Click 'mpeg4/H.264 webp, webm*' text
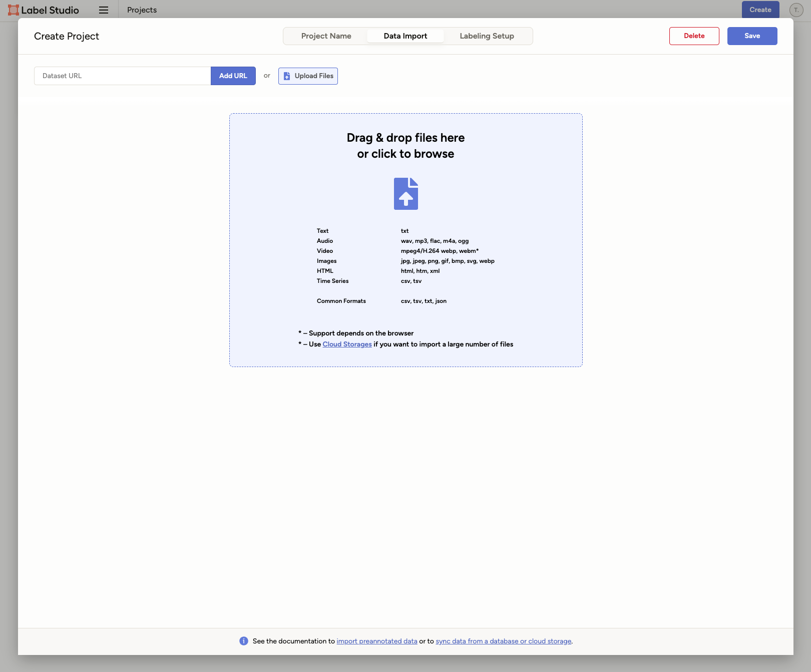Image resolution: width=811 pixels, height=672 pixels. click(x=440, y=251)
